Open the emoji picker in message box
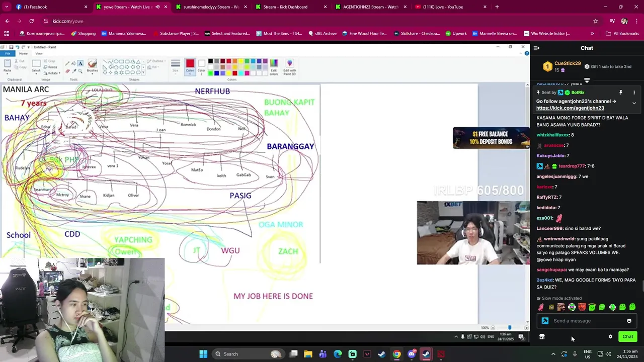The width and height of the screenshot is (644, 362). (629, 321)
